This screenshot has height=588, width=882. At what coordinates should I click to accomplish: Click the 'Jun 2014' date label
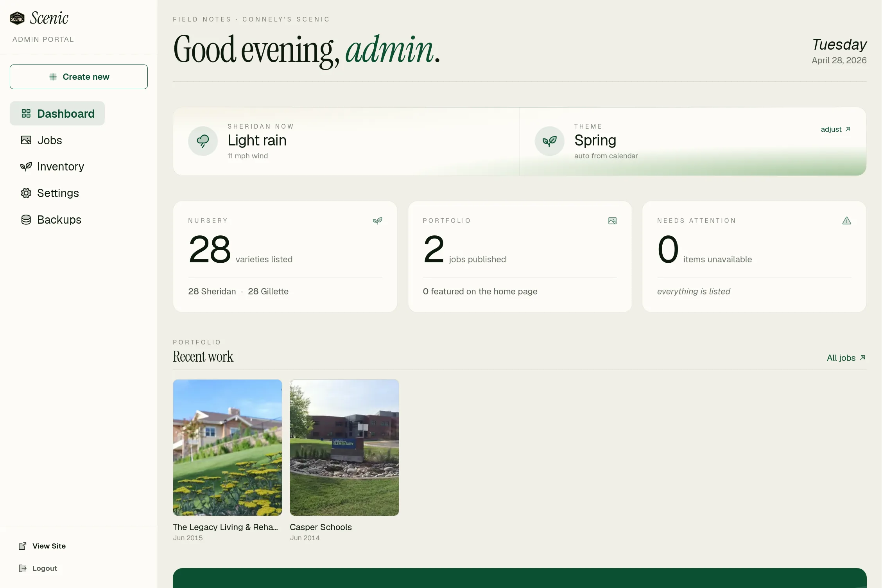(305, 538)
